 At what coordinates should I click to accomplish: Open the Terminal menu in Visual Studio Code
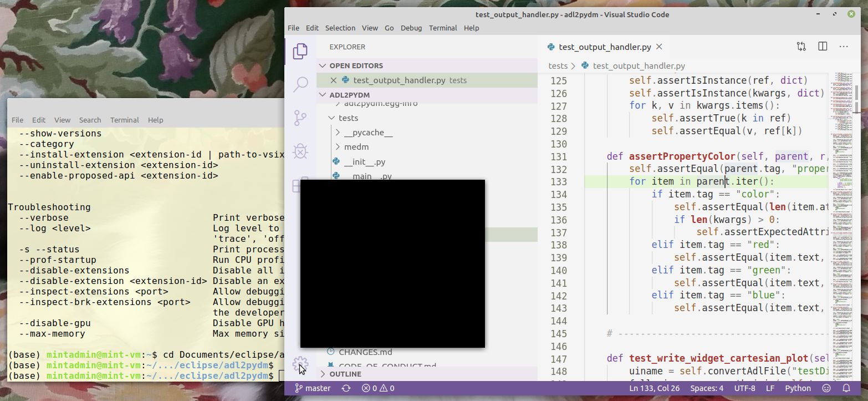443,28
